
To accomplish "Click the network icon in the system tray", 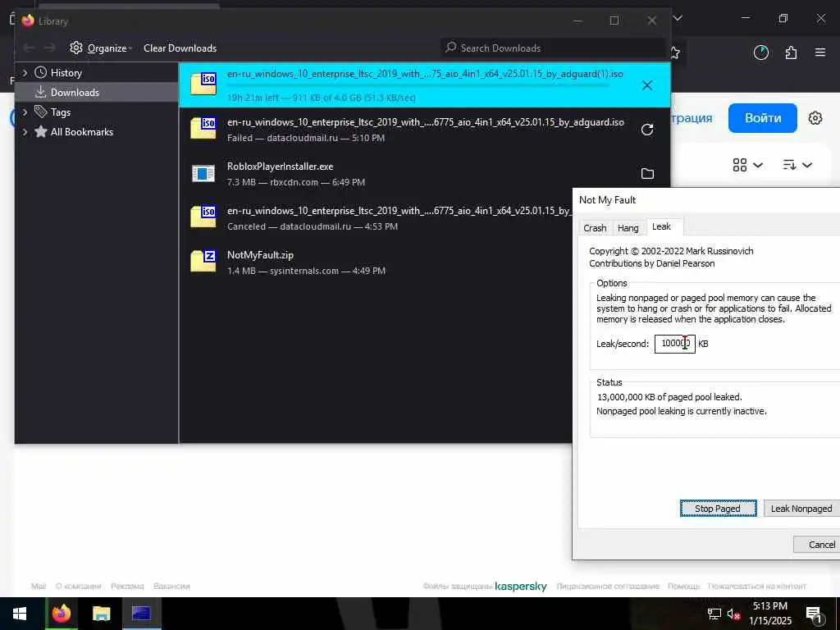I will [x=714, y=614].
